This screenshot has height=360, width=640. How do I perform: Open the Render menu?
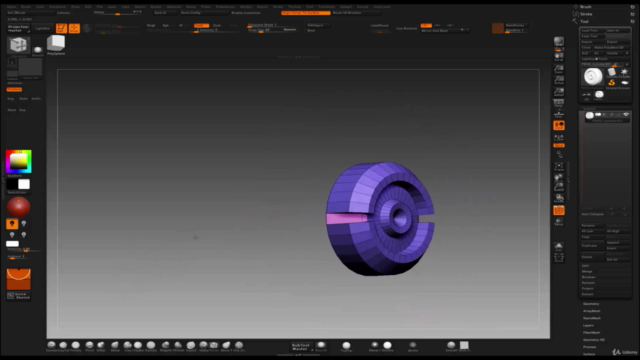click(x=246, y=7)
